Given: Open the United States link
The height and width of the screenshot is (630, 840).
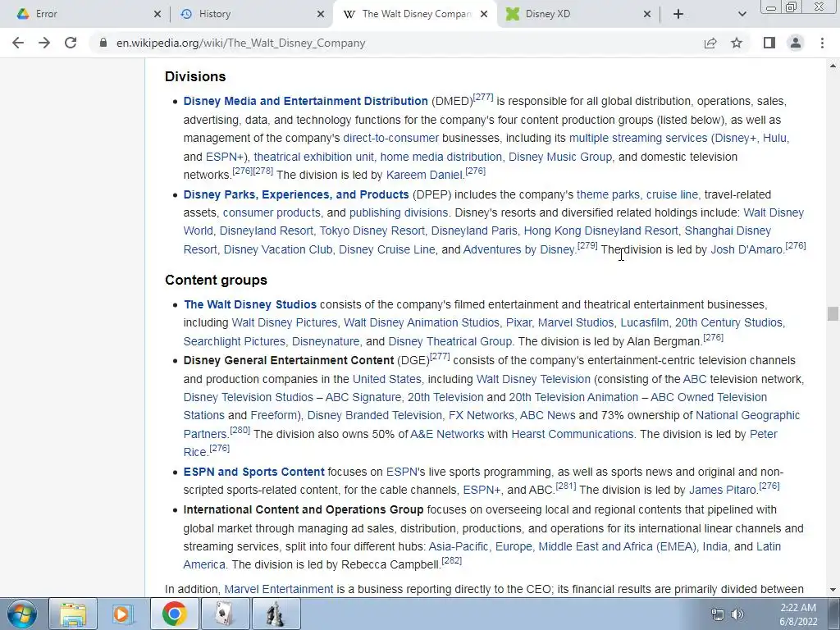Looking at the screenshot, I should tap(387, 379).
